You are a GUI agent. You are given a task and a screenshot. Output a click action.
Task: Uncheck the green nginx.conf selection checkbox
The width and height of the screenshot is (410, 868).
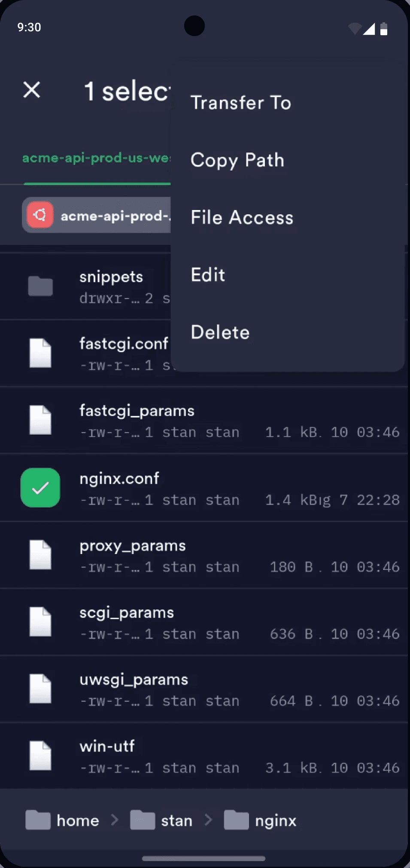40,487
